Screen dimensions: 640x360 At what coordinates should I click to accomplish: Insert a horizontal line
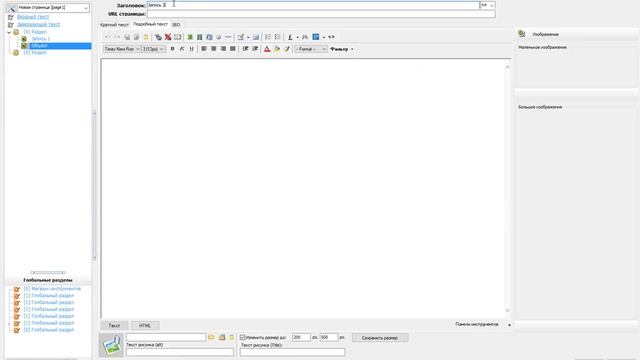(x=228, y=37)
